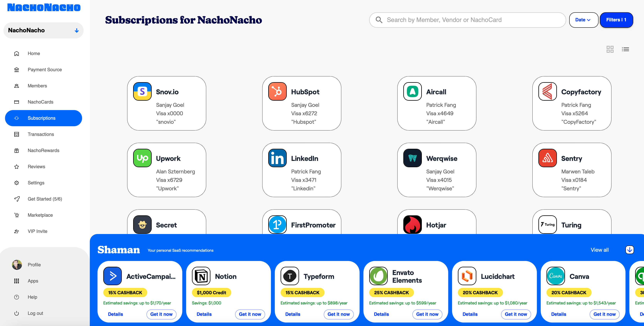Screen dimensions: 644x326
Task: Select the Upwork logo icon
Action: tap(142, 158)
